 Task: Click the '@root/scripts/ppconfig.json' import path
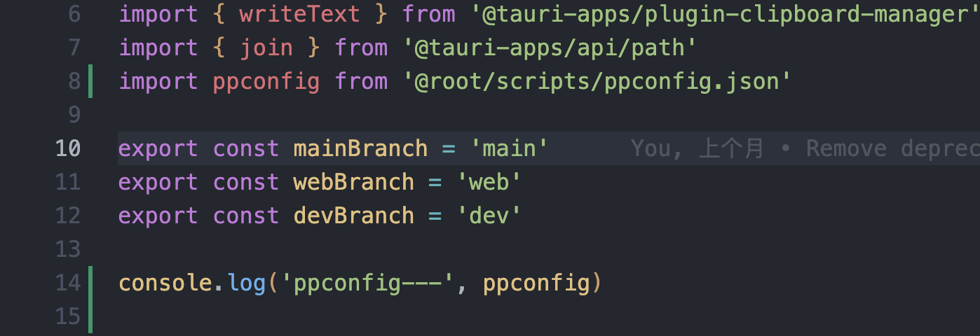click(597, 81)
